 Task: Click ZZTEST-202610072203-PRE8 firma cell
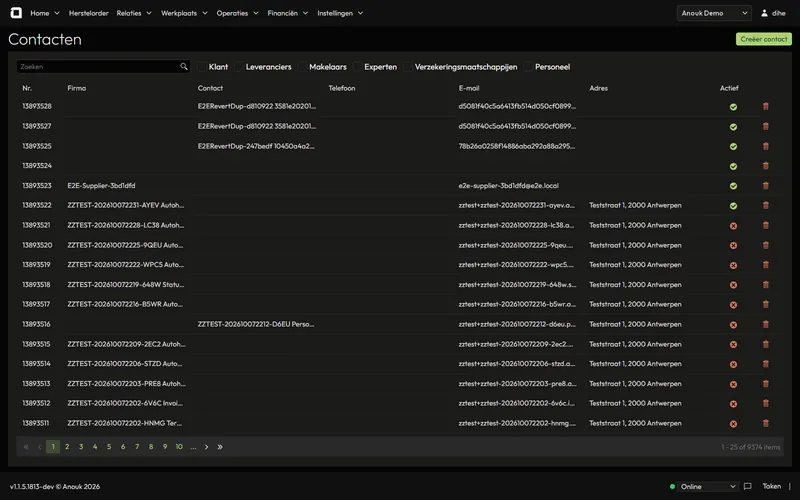click(x=127, y=384)
